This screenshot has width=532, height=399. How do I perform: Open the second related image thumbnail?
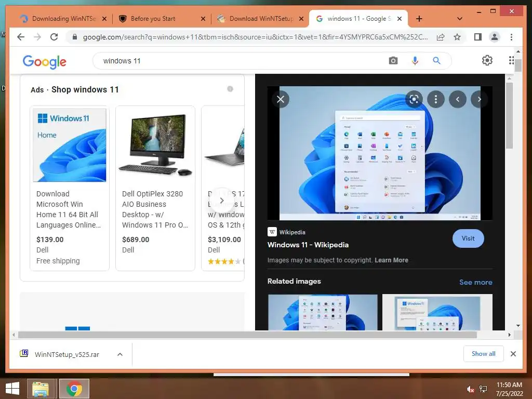[x=437, y=312]
